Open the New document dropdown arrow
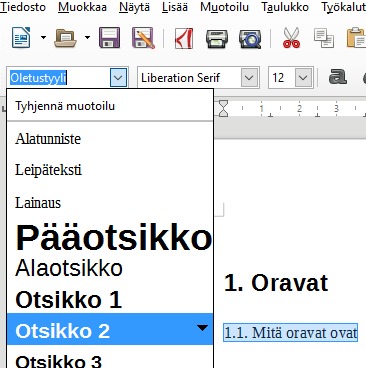 tap(43, 38)
